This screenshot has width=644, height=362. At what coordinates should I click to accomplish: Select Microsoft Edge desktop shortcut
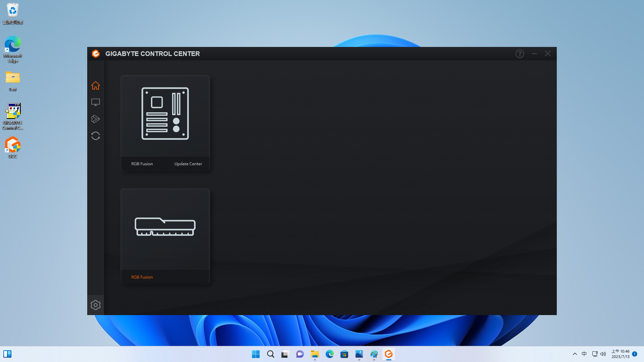(x=13, y=49)
